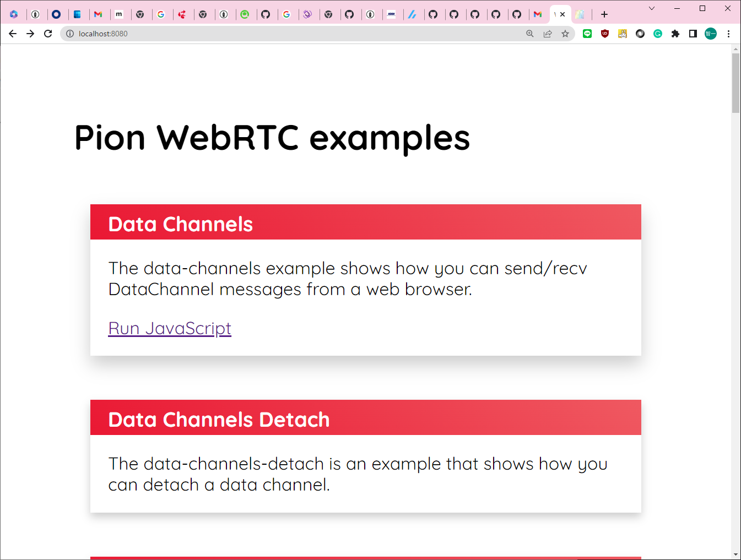Open the Grammarly extension
741x560 pixels.
point(658,34)
